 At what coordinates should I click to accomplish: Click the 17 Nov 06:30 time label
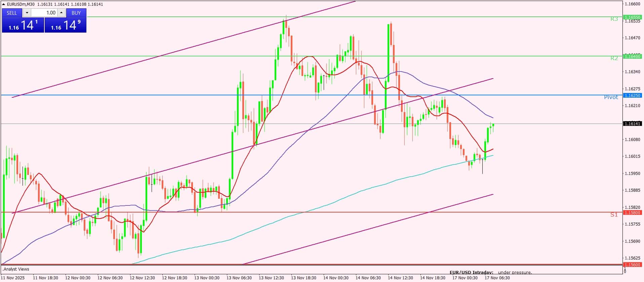497,278
